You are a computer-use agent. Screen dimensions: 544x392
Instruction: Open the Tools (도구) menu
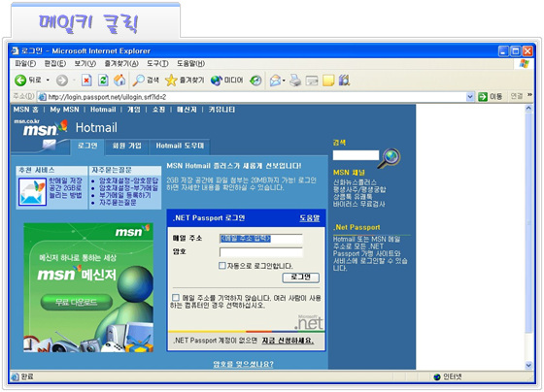click(157, 64)
